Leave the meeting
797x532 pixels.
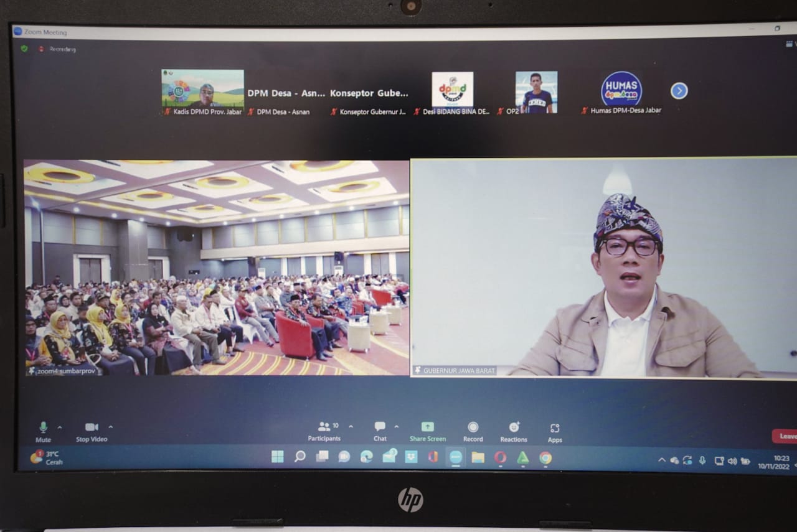[x=785, y=436]
